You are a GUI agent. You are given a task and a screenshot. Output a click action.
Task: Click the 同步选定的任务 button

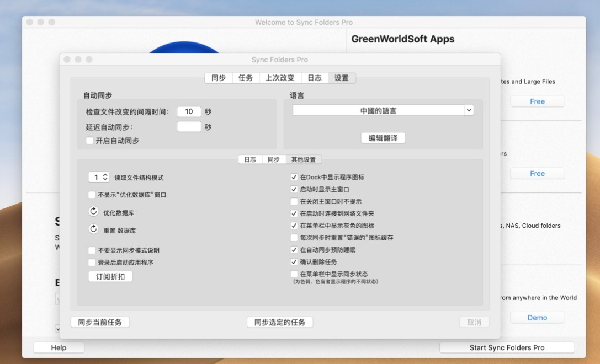pos(279,322)
